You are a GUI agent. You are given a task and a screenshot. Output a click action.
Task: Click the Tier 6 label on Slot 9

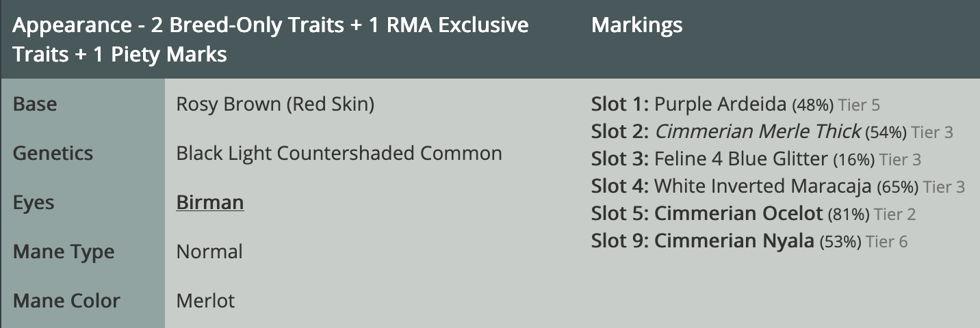886,242
